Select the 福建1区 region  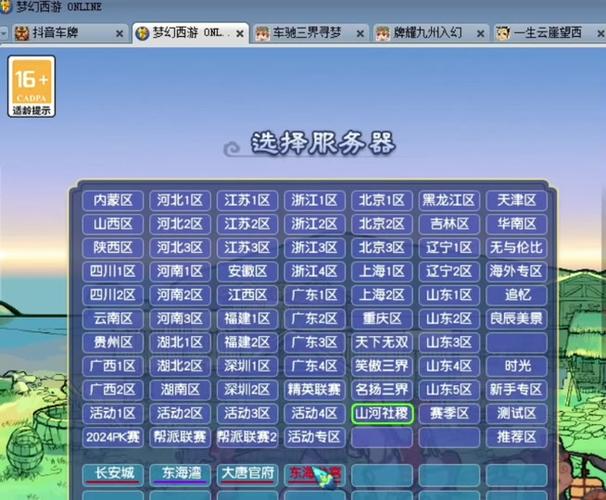pos(247,318)
